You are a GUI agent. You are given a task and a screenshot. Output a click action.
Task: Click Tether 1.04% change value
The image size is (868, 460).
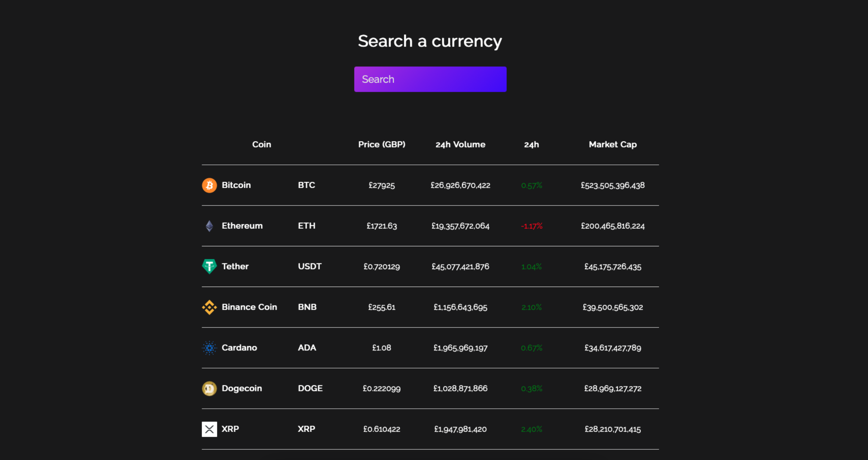(x=531, y=266)
